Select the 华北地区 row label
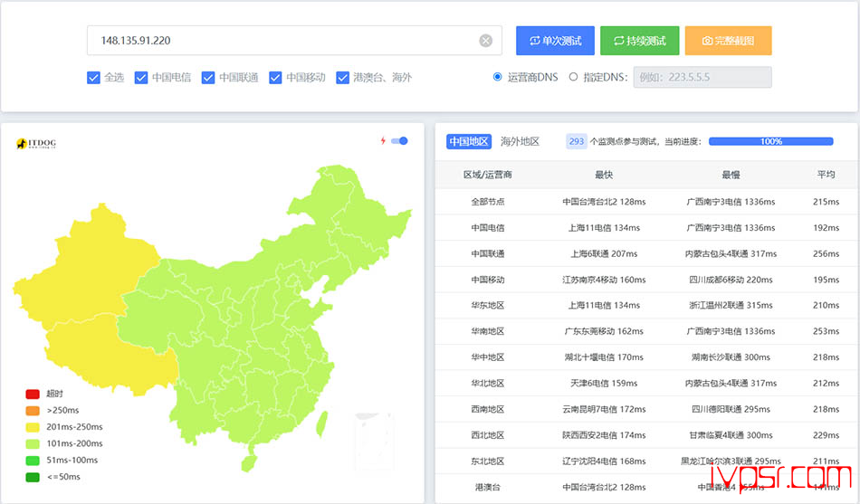Screen dimensions: 860x504 coord(488,384)
